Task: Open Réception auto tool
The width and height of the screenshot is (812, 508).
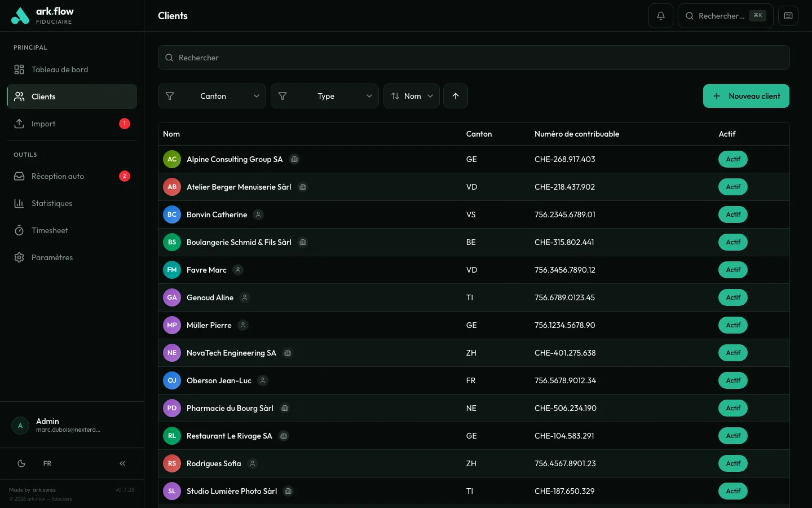Action: pos(72,176)
